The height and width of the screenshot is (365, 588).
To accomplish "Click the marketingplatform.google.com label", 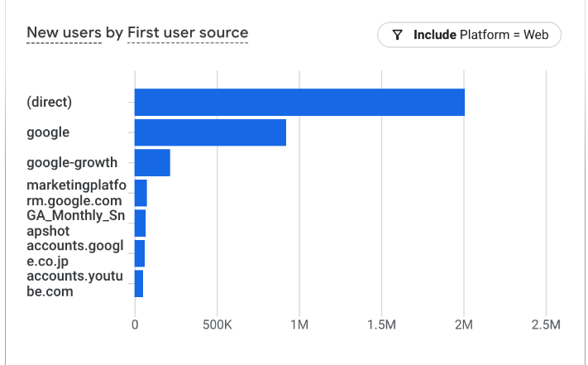I will (x=76, y=193).
